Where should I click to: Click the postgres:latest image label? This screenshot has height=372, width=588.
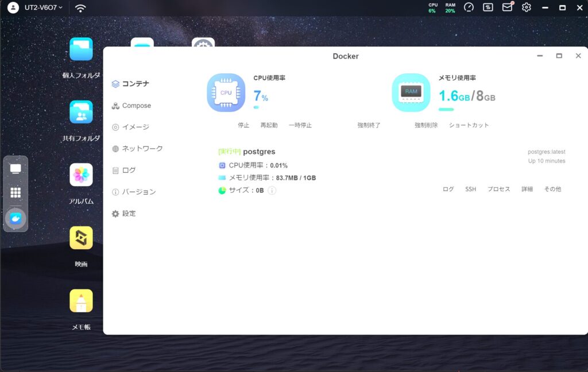[547, 152]
